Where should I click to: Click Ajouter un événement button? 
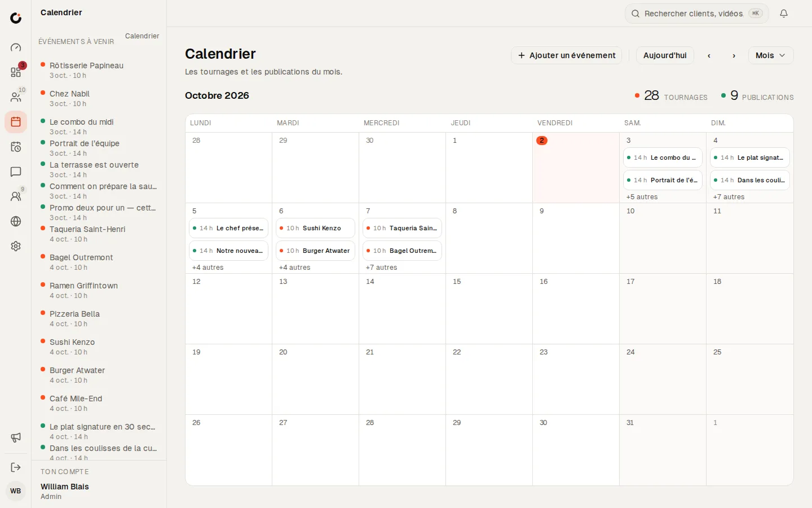(567, 55)
